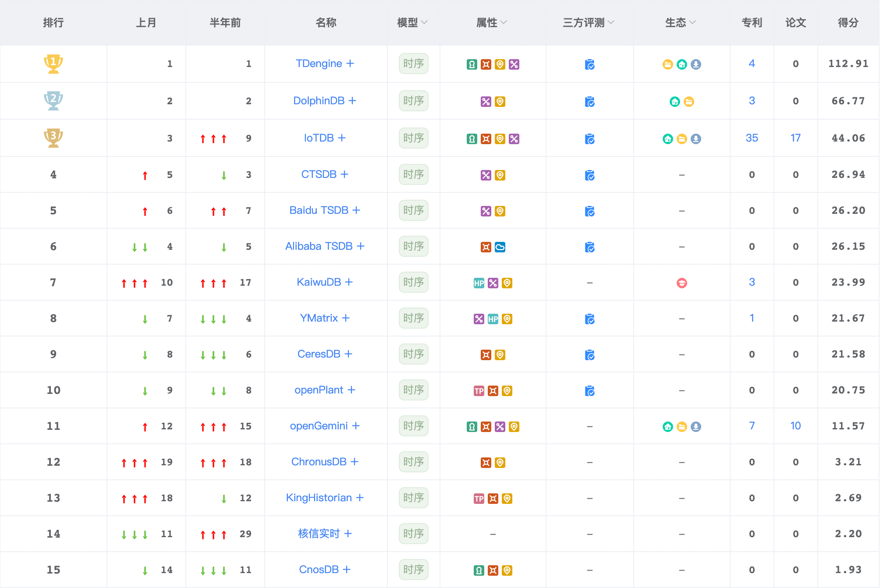880x588 pixels.
Task: Click the 得分 column header
Action: 848,23
